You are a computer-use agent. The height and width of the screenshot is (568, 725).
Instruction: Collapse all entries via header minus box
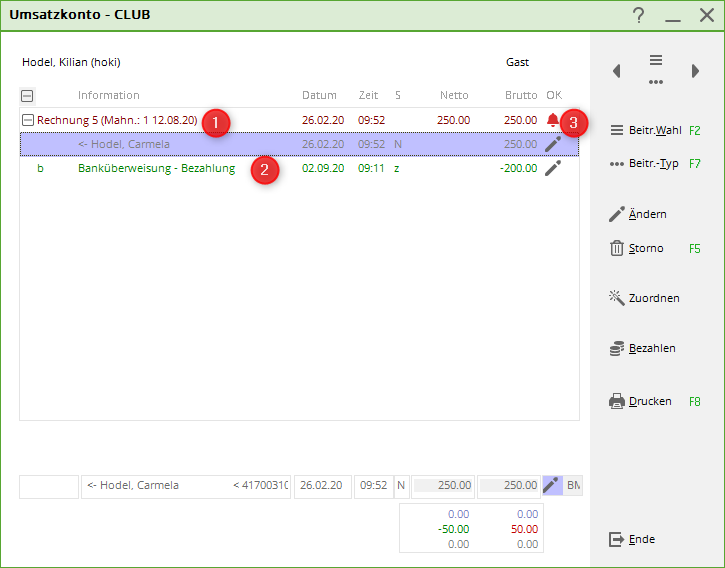point(27,96)
